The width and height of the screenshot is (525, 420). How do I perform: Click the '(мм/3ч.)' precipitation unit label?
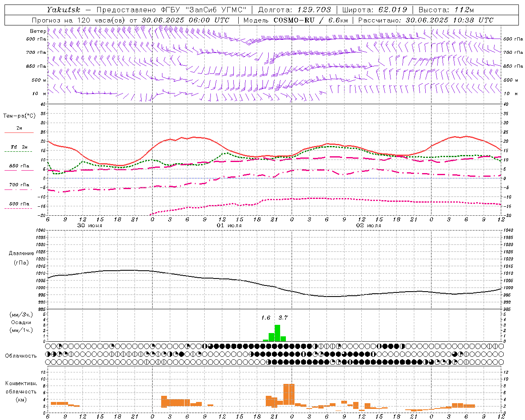click(21, 315)
